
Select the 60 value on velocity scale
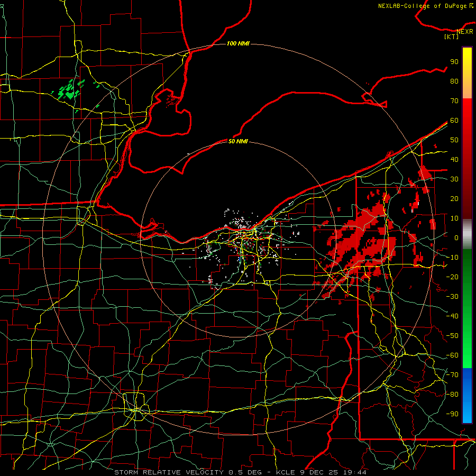coord(454,121)
